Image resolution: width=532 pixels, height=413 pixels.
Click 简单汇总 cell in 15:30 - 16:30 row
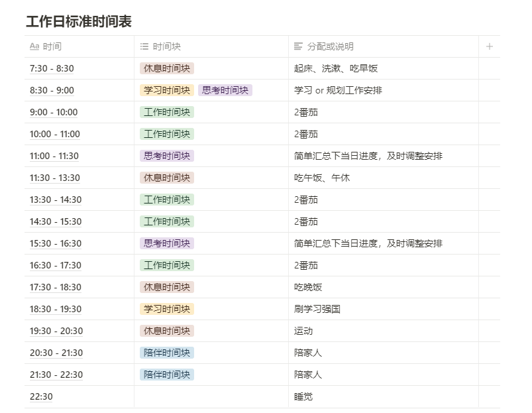point(384,243)
